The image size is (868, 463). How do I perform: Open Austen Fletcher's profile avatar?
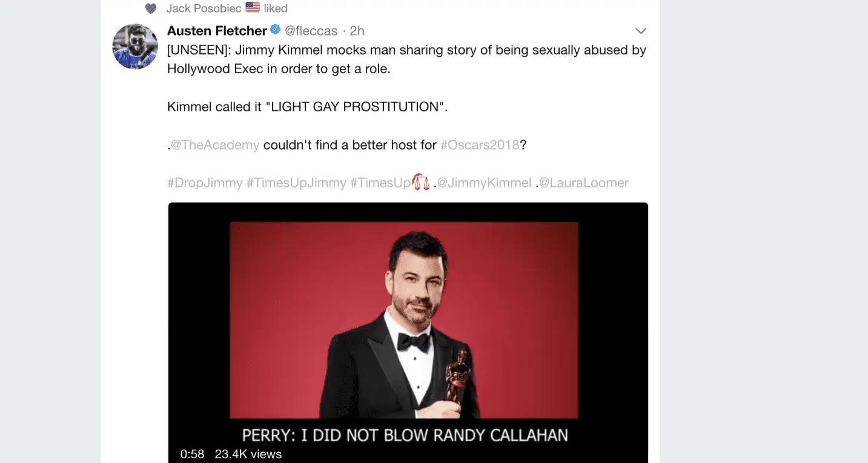click(135, 47)
